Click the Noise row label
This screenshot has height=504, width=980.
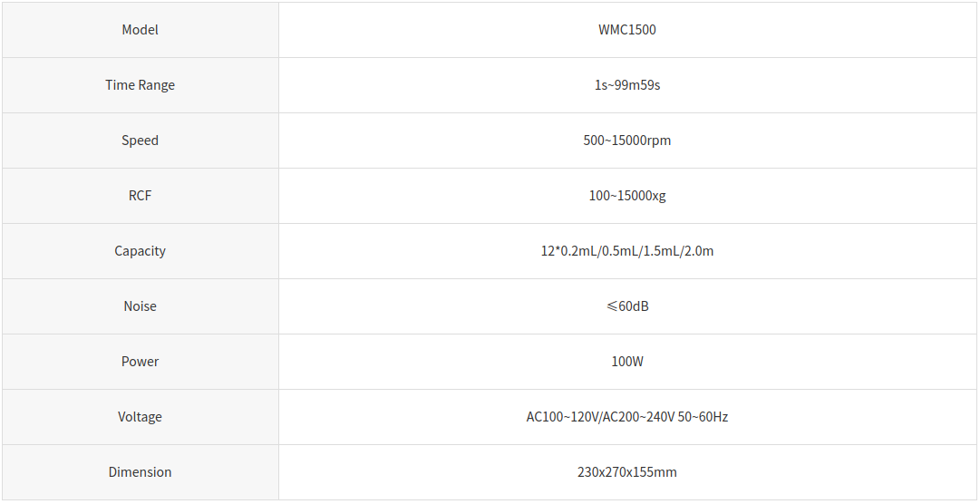(140, 306)
